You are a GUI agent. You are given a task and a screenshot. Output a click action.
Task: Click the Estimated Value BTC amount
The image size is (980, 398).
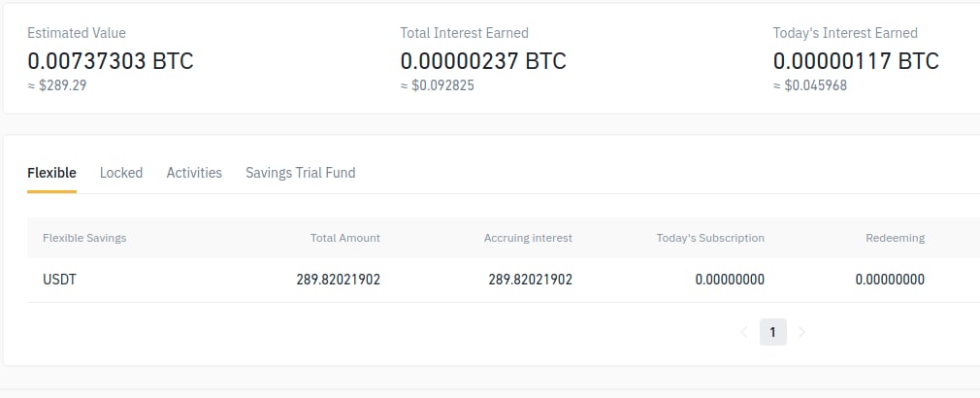[111, 61]
